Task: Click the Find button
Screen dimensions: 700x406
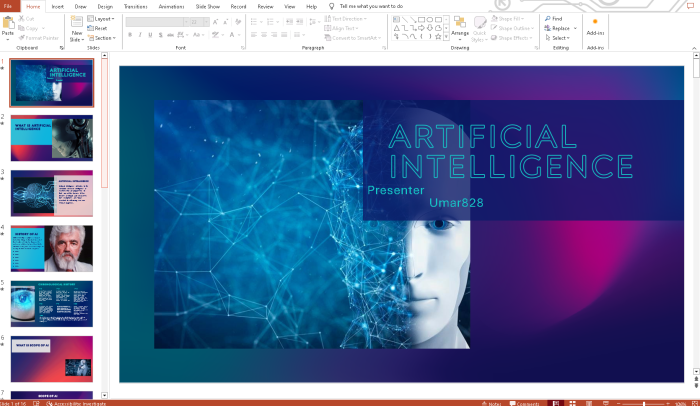Action: coord(554,19)
